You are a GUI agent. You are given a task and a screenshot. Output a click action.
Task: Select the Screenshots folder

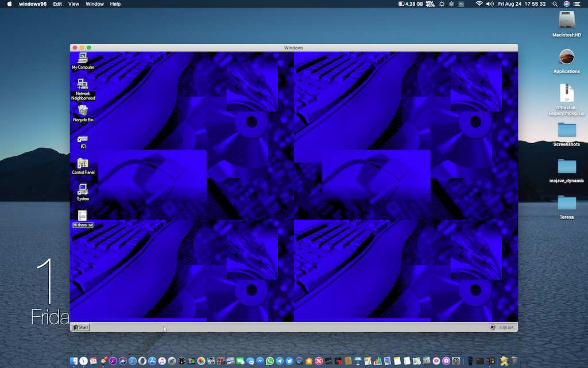(567, 134)
